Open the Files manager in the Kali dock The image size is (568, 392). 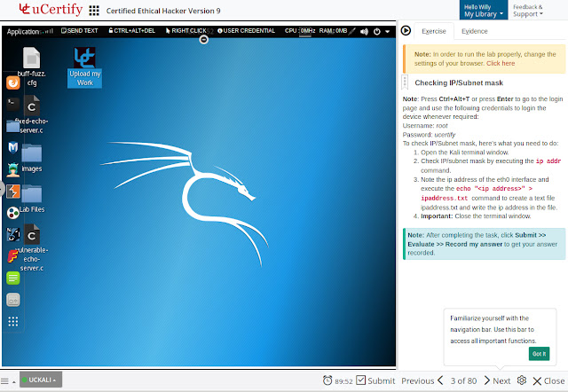tap(13, 126)
